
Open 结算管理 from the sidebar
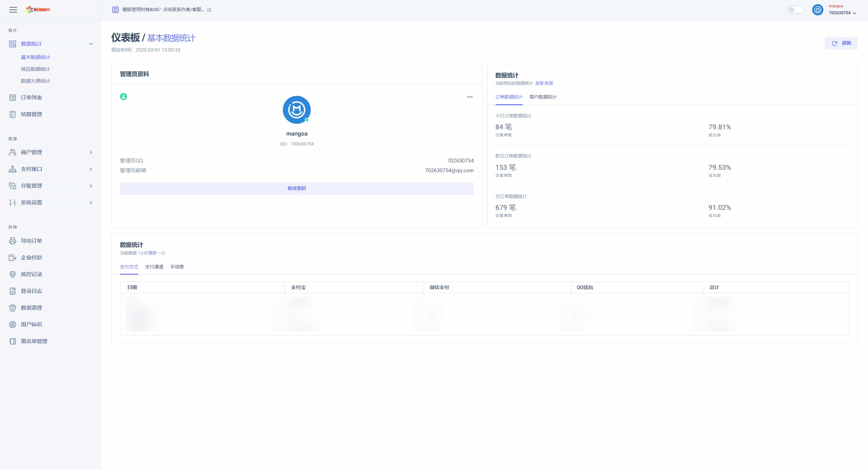[31, 114]
